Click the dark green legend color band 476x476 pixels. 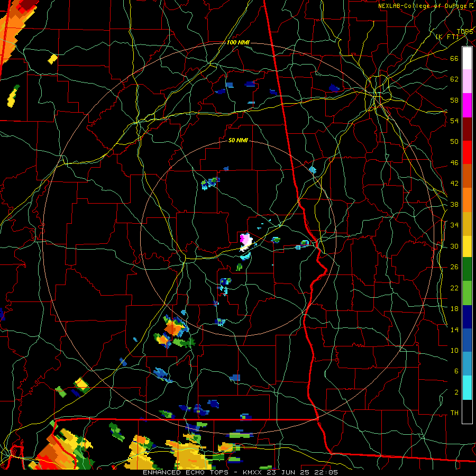tap(467, 269)
